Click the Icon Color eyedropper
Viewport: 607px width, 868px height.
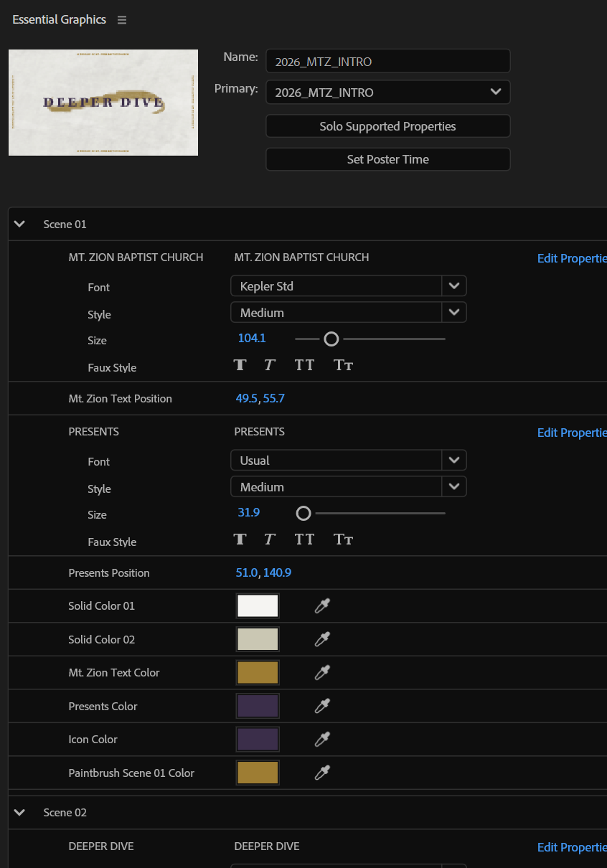pyautogui.click(x=322, y=740)
